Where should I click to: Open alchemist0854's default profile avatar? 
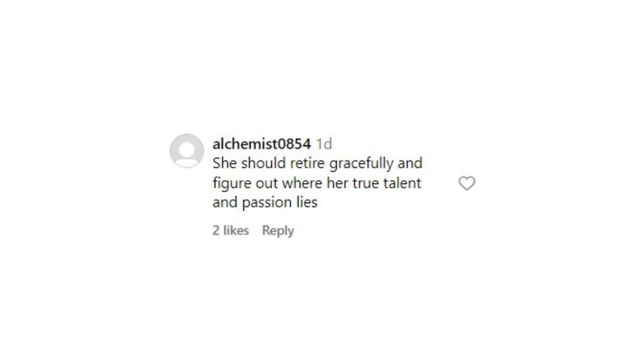pos(187,151)
